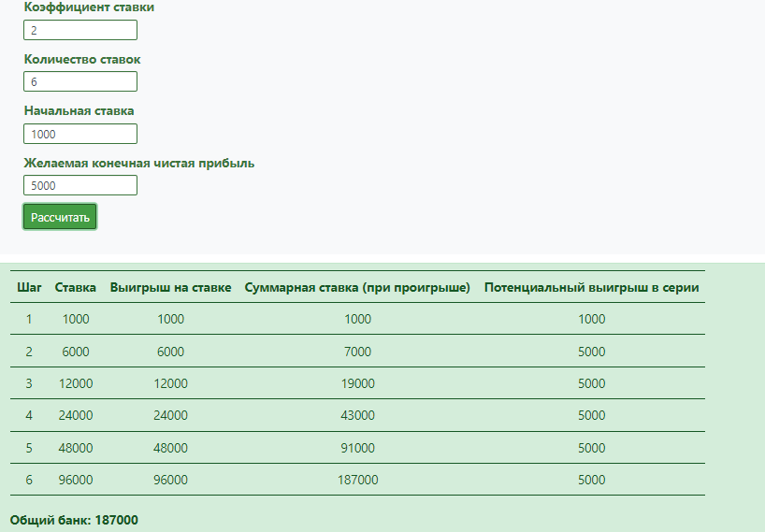
Task: Click Ставка value 12000 in step 3 row
Action: [x=76, y=383]
